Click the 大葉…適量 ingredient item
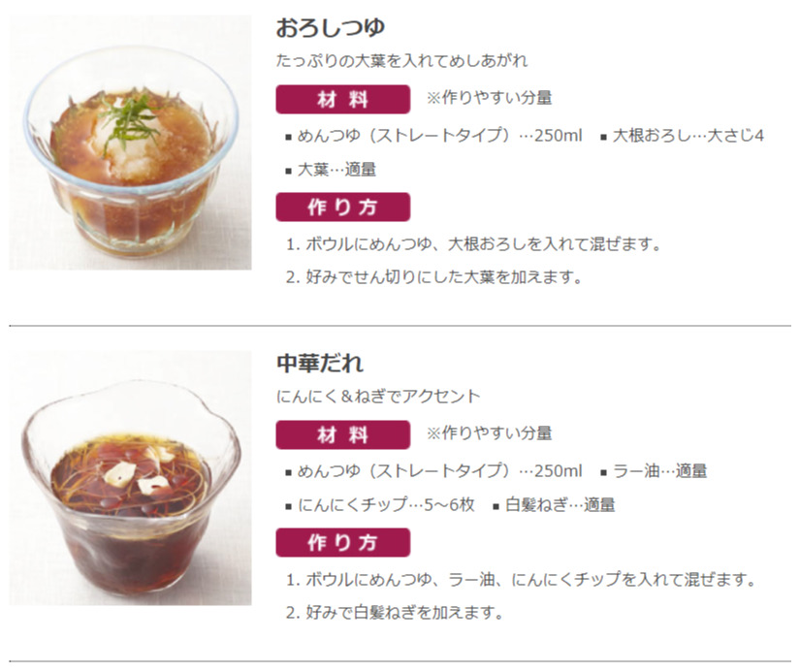 tap(331, 170)
